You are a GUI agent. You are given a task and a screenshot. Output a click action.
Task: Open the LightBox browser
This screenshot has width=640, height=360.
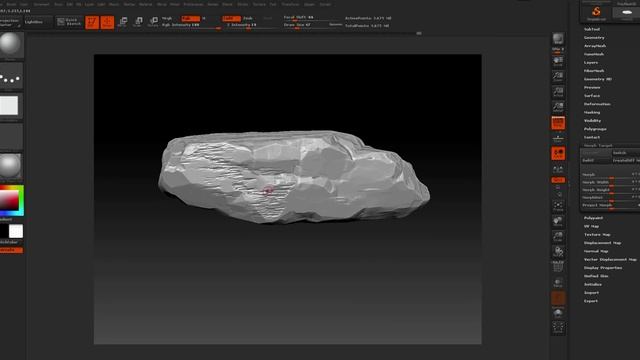37,22
